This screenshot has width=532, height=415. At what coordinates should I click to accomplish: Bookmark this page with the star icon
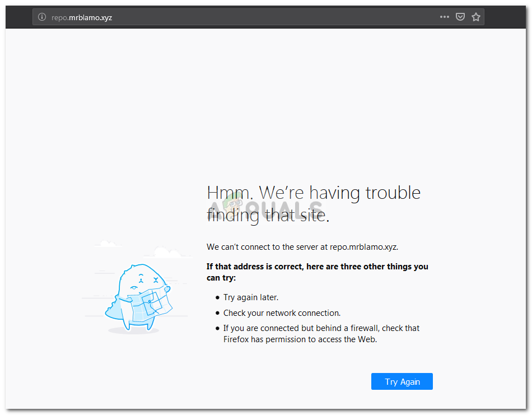click(475, 17)
